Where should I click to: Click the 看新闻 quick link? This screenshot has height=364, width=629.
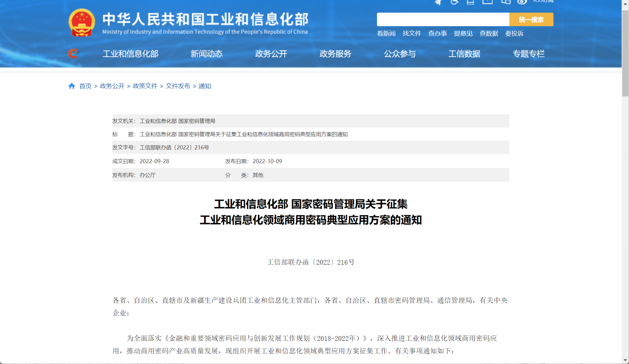pyautogui.click(x=386, y=33)
